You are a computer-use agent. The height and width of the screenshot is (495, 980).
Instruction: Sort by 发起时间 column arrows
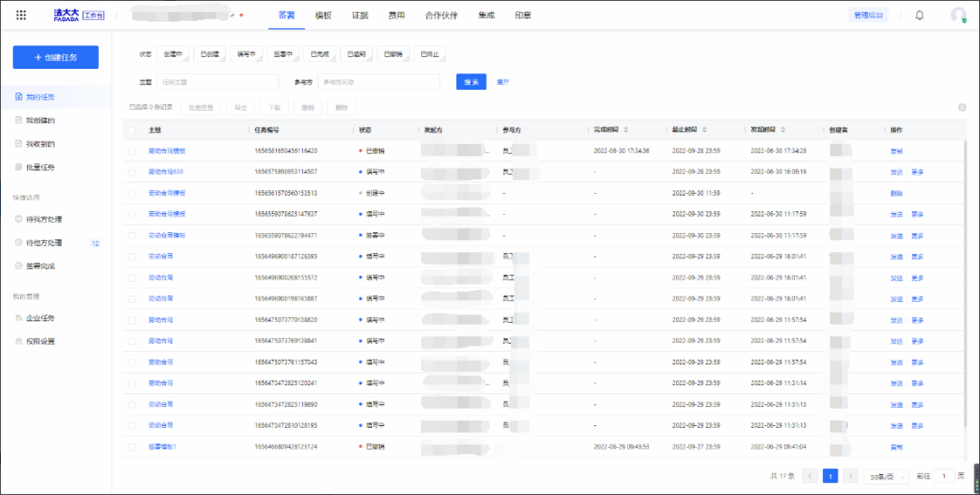783,130
